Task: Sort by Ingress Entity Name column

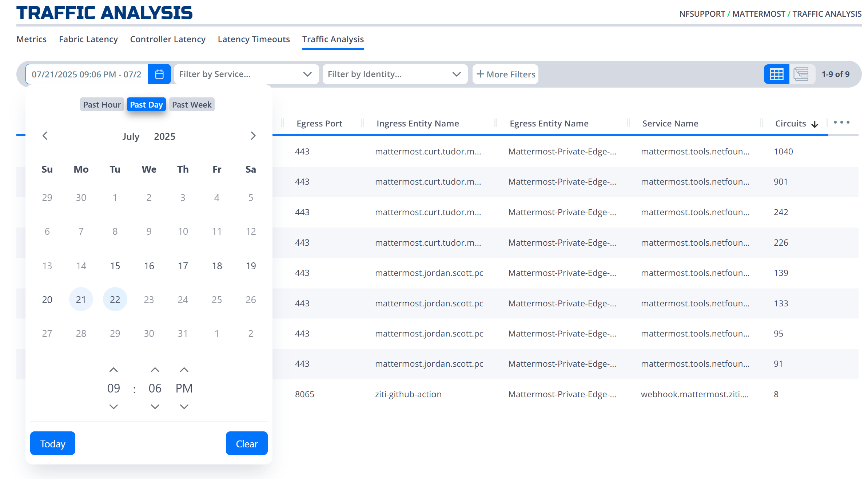Action: point(418,124)
